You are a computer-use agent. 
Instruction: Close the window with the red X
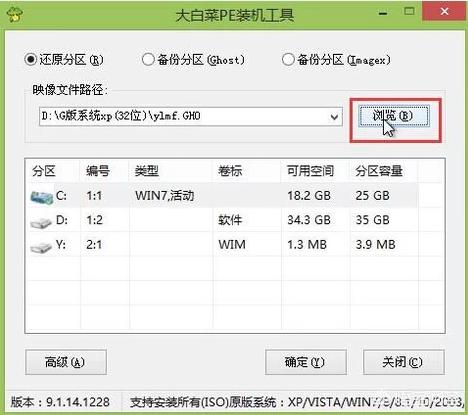coord(444,12)
